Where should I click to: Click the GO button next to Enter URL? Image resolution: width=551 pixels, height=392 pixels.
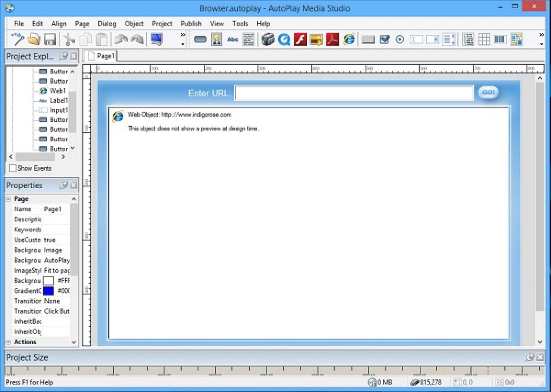(488, 93)
